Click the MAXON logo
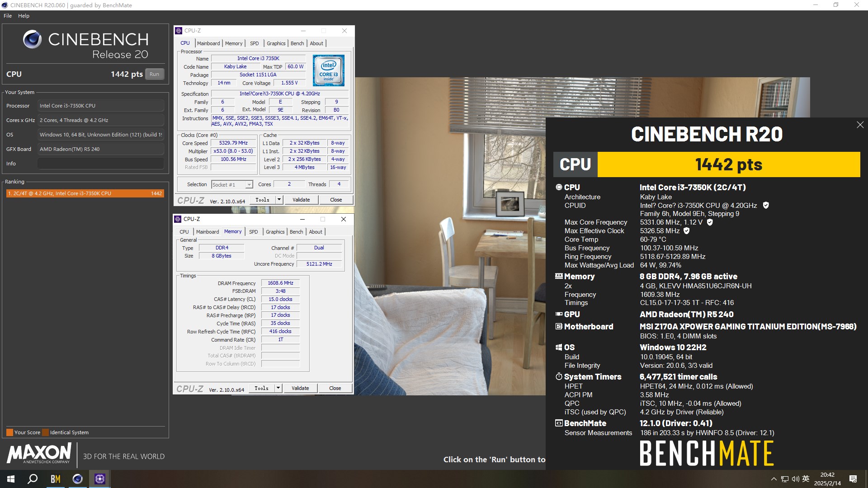The image size is (868, 488). click(39, 453)
